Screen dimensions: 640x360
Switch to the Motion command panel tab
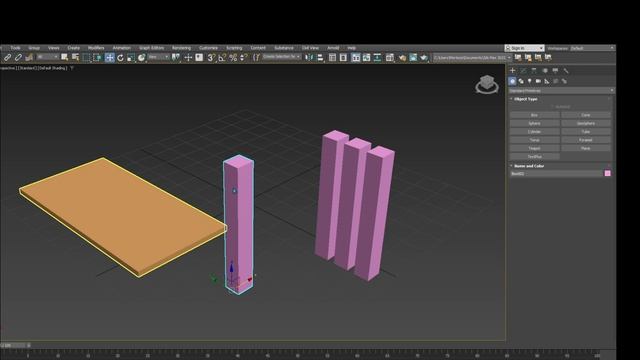click(544, 71)
